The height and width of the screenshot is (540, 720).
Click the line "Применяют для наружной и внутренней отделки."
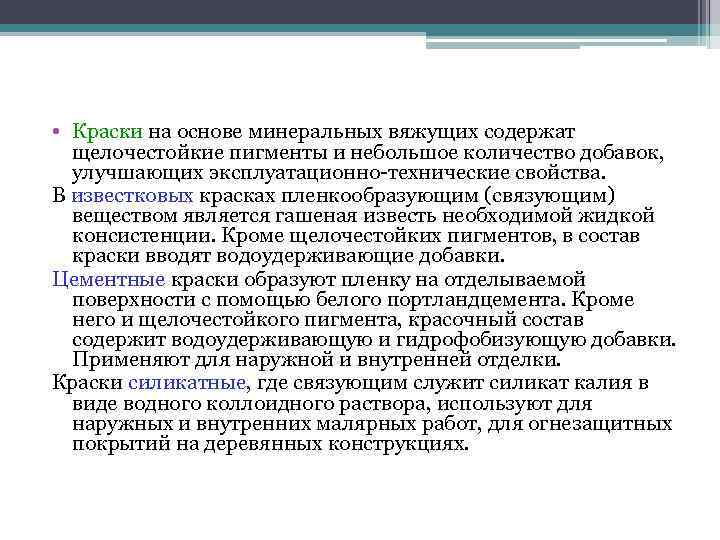[x=317, y=360]
